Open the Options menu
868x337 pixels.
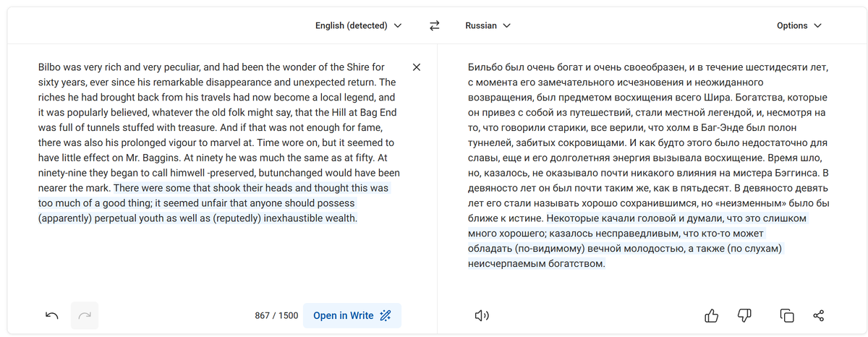click(799, 25)
